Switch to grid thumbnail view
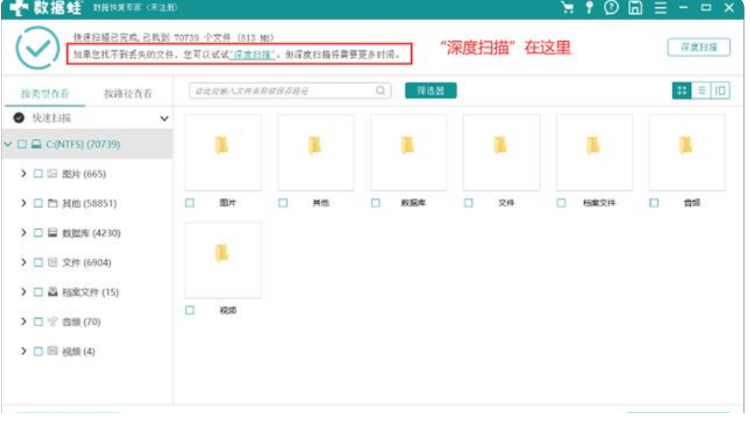Screen dimensions: 750x425 tap(682, 91)
